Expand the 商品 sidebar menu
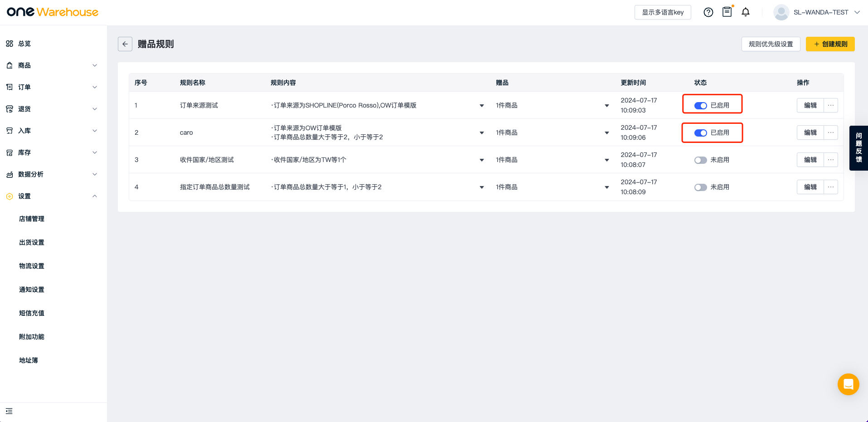 [52, 65]
